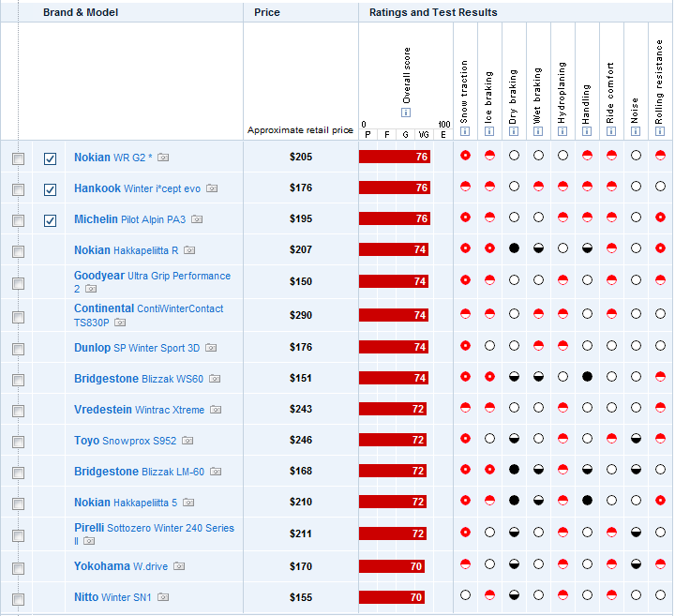Click the red score bar for Hankook
Screen dimensions: 675x616
tap(394, 188)
